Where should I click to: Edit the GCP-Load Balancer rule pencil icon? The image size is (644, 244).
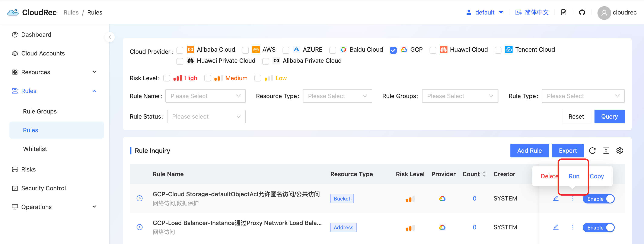tap(556, 227)
